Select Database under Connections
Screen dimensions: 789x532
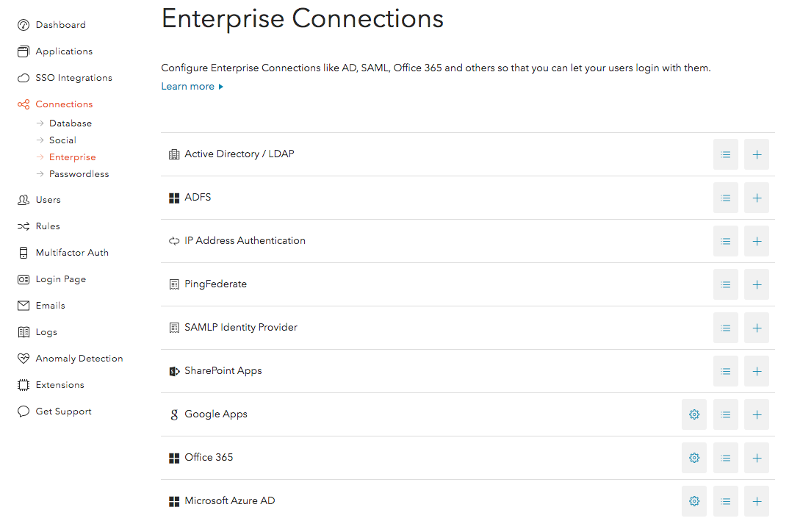coord(71,123)
